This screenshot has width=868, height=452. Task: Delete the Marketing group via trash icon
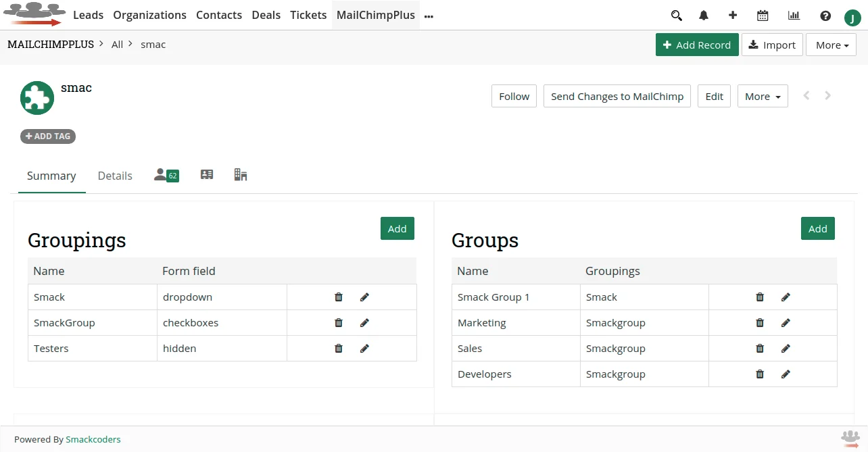[x=759, y=322]
